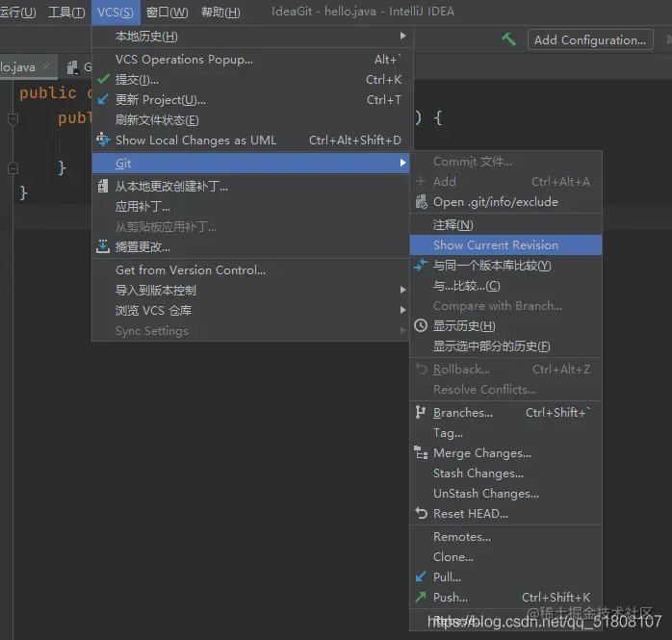672x640 pixels.
Task: Select UnStash Changes... item
Action: [505, 493]
